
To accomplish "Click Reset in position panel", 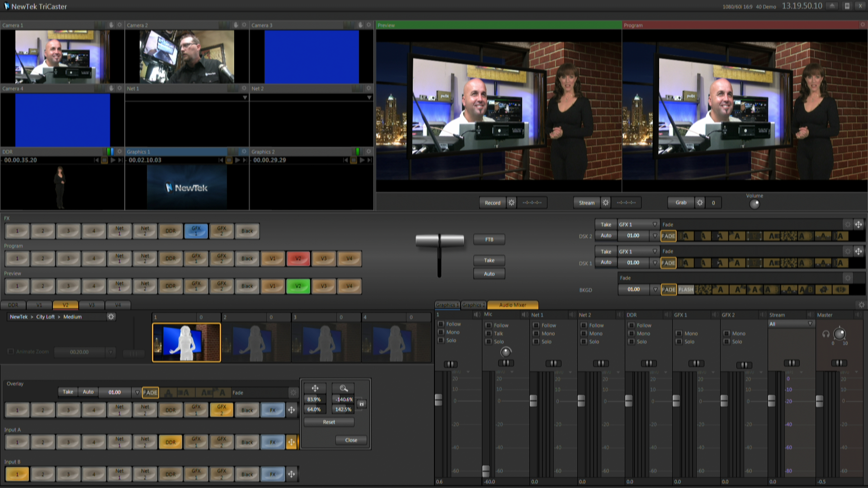I will coord(329,422).
